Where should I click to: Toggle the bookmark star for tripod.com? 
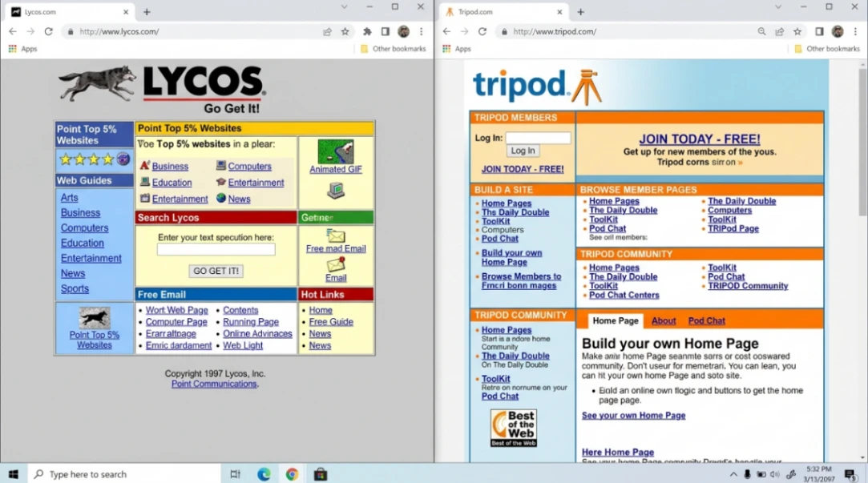coord(797,31)
